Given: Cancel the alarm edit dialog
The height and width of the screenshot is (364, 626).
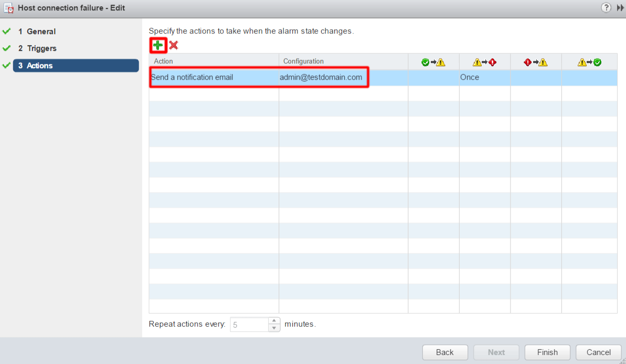Looking at the screenshot, I should 598,352.
